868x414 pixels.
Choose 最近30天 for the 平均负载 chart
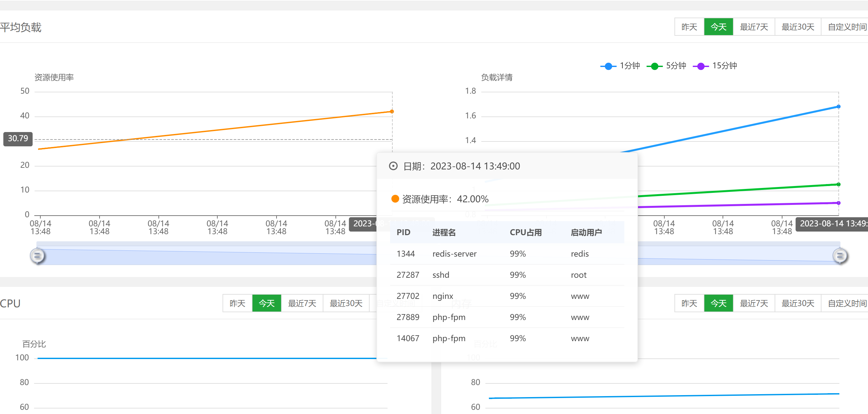coord(798,27)
